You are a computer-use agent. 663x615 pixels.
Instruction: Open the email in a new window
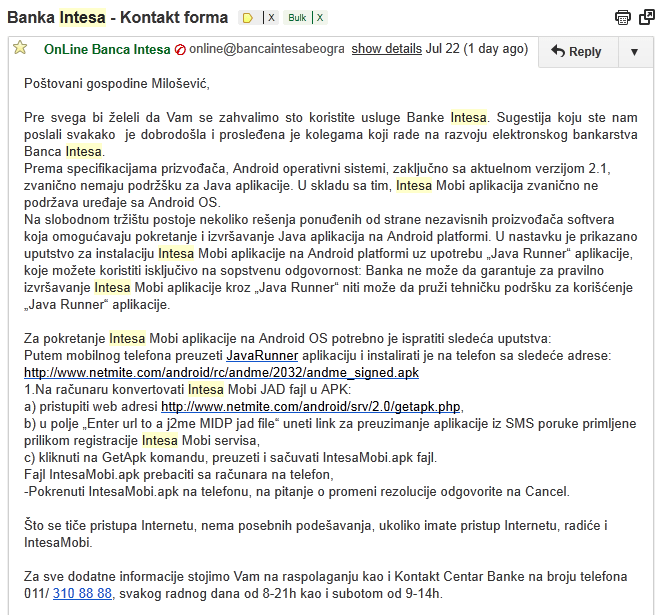(x=647, y=17)
